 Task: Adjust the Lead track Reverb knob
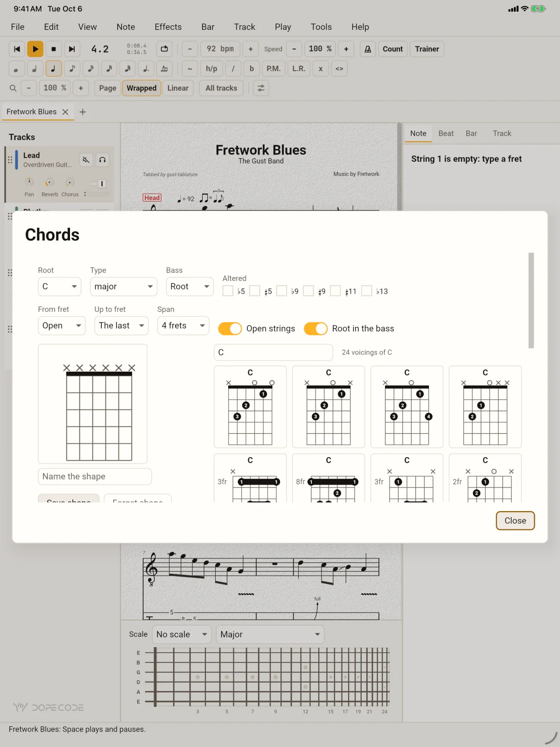pyautogui.click(x=49, y=182)
